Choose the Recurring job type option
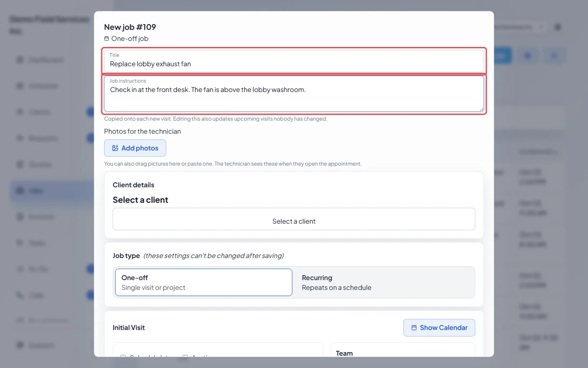The width and height of the screenshot is (588, 368). coord(384,282)
